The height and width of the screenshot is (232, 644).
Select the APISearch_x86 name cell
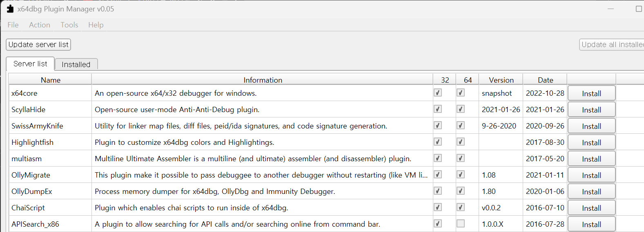coord(51,224)
